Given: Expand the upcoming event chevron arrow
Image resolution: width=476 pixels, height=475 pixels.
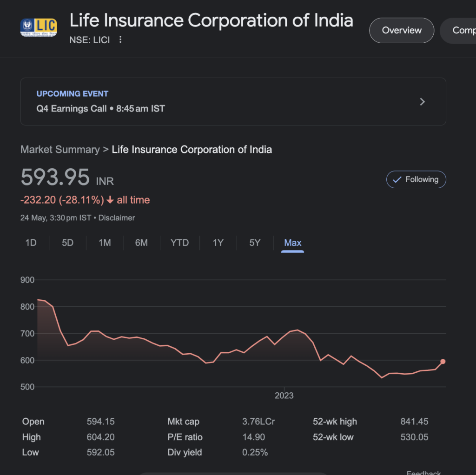Looking at the screenshot, I should [422, 102].
